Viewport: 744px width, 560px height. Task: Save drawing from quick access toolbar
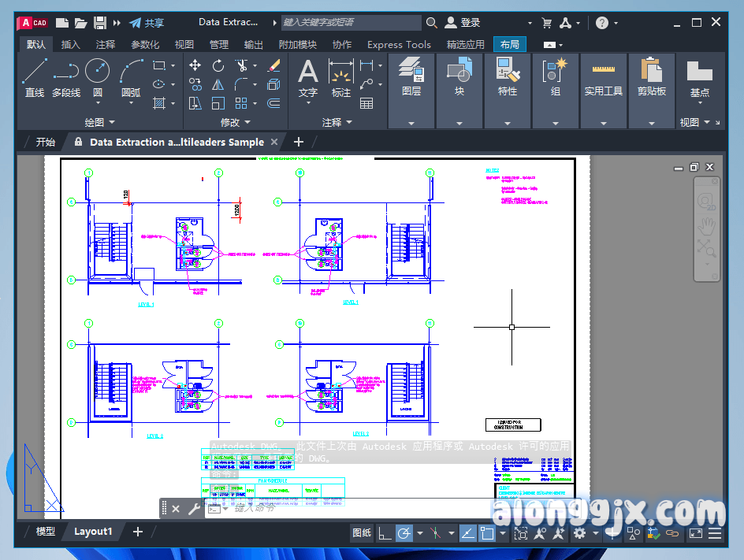pyautogui.click(x=100, y=23)
